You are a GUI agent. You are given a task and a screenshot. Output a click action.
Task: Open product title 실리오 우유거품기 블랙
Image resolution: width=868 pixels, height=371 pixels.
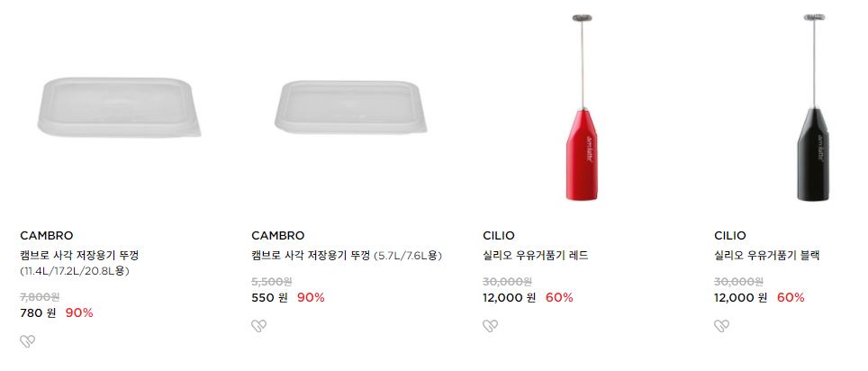tap(766, 256)
